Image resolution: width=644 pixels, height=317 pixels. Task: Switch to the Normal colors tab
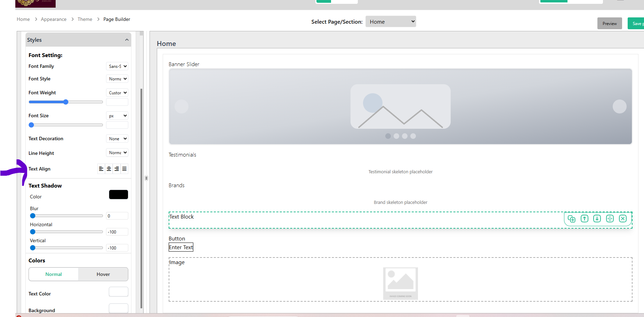click(54, 274)
